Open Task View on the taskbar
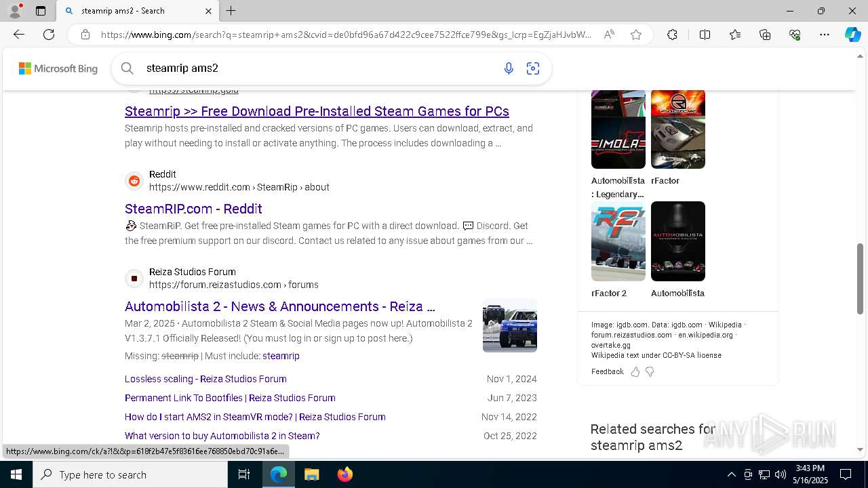Screen dimensions: 868x488 (x=244, y=474)
